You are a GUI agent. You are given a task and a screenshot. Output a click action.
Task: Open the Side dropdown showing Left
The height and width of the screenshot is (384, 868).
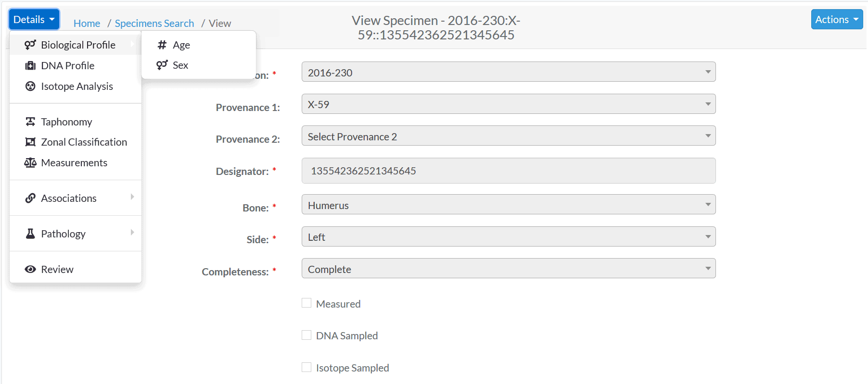[x=509, y=236]
